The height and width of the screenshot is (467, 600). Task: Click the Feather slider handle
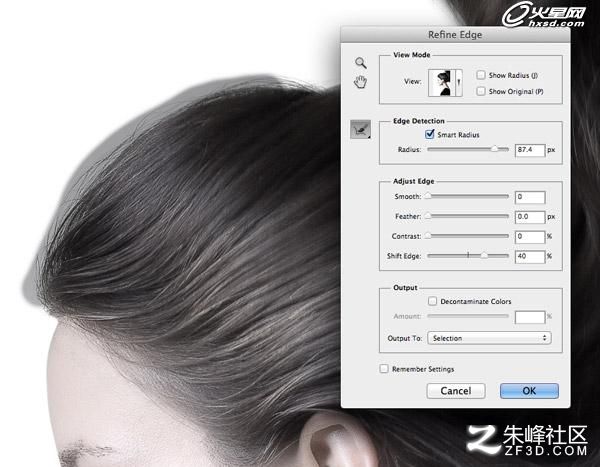click(428, 216)
